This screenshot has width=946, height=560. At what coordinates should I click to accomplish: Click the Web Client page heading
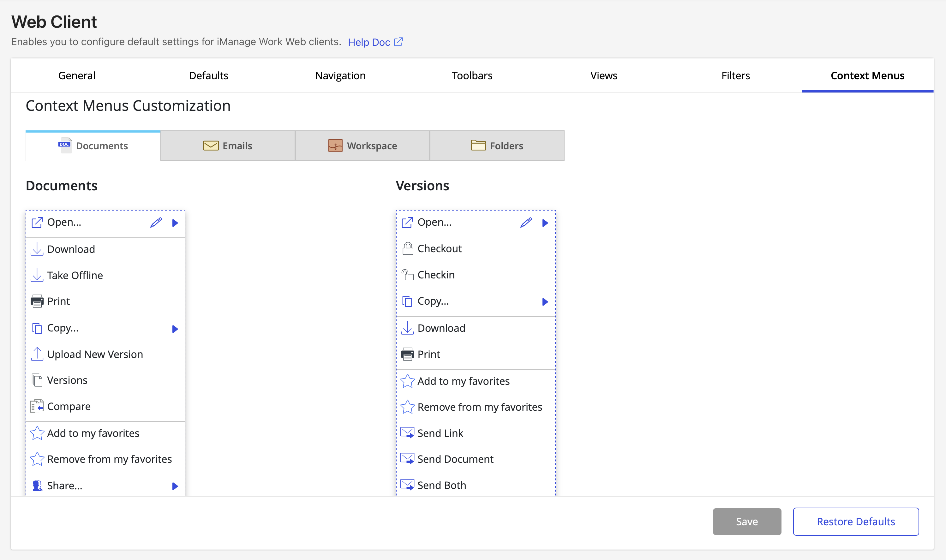point(54,22)
